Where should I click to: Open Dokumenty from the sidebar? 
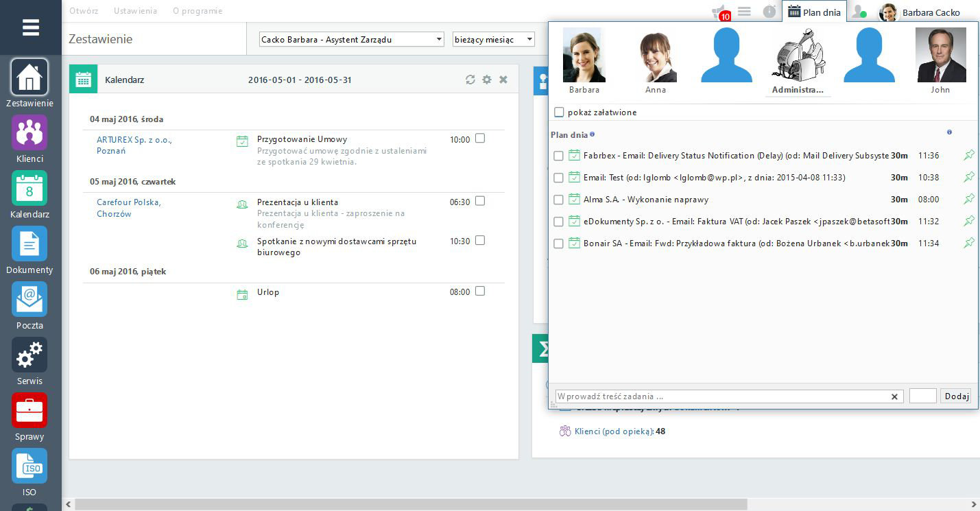pyautogui.click(x=29, y=243)
